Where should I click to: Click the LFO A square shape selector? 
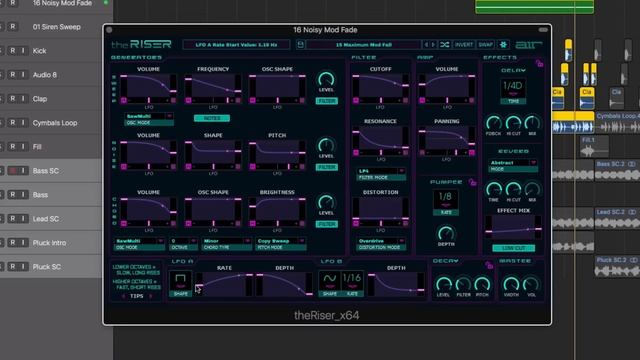point(180,280)
